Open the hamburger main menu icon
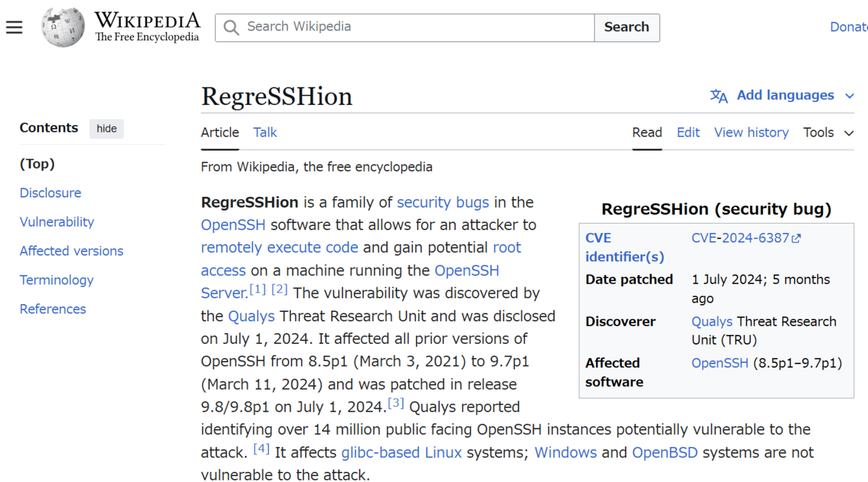868x482 pixels. click(x=14, y=28)
